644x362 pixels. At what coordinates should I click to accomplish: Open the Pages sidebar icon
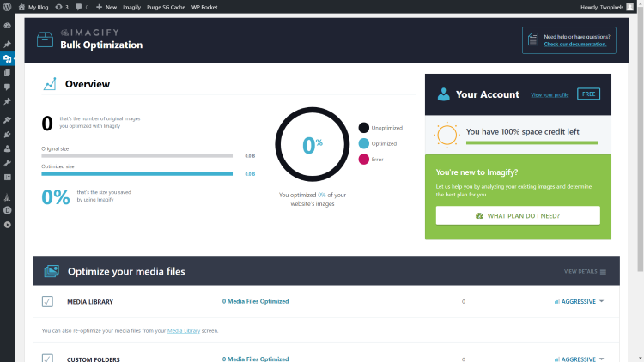click(x=8, y=73)
